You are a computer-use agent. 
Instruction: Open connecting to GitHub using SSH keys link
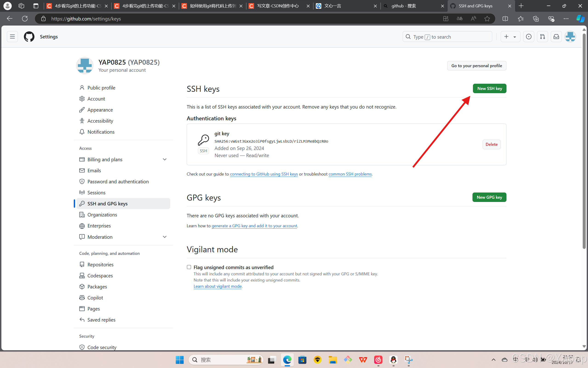264,174
